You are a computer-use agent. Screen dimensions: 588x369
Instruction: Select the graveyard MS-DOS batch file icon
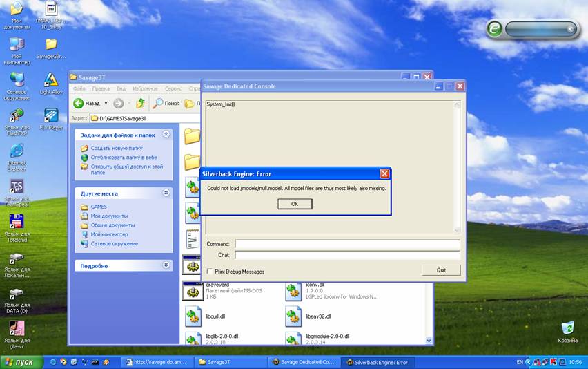[x=193, y=292]
